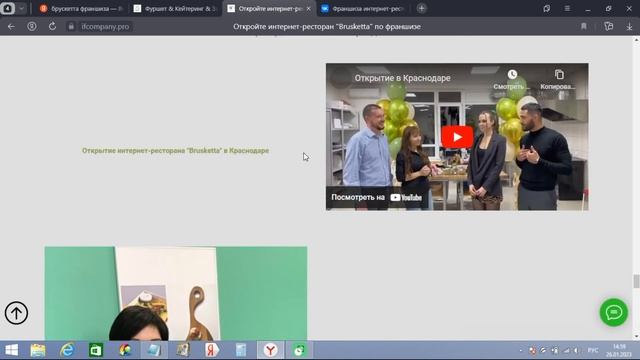Launch Internet Explorer from the taskbar

[67, 350]
